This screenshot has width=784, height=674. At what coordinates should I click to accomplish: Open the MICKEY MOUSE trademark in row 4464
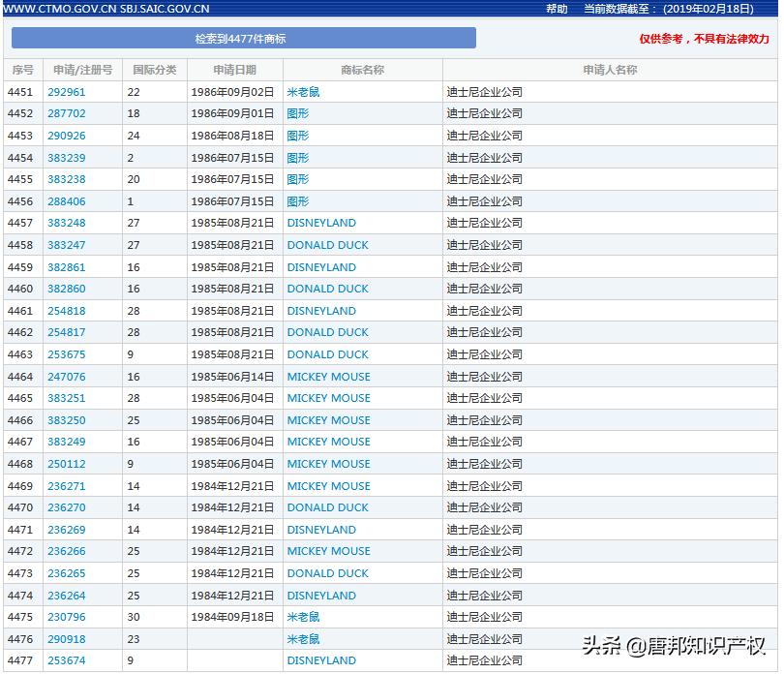pyautogui.click(x=328, y=376)
